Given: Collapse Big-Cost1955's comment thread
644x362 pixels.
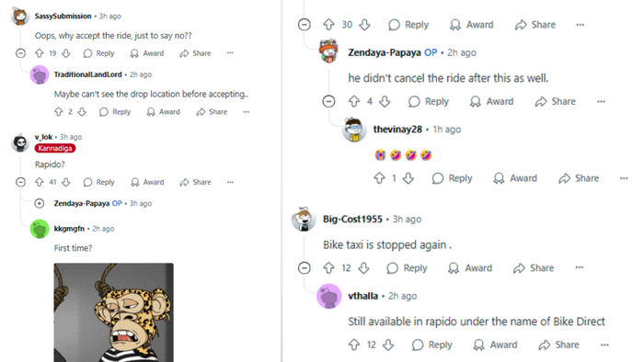Looking at the screenshot, I should coord(304,268).
